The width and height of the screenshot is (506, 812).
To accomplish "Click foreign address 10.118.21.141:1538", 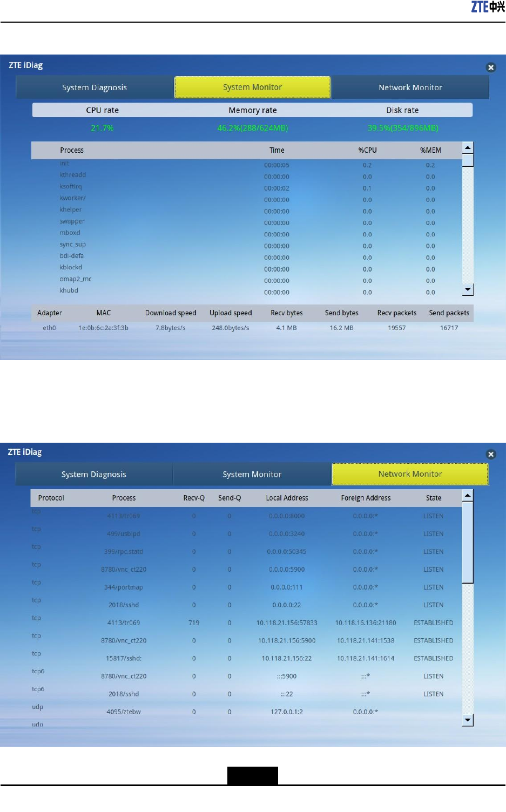I will pyautogui.click(x=366, y=640).
